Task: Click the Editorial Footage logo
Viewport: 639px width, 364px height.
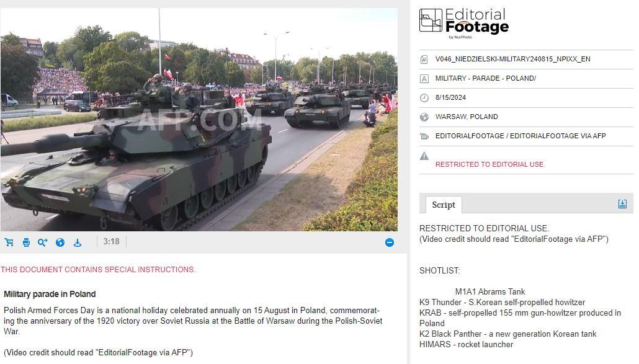Action: pyautogui.click(x=464, y=23)
